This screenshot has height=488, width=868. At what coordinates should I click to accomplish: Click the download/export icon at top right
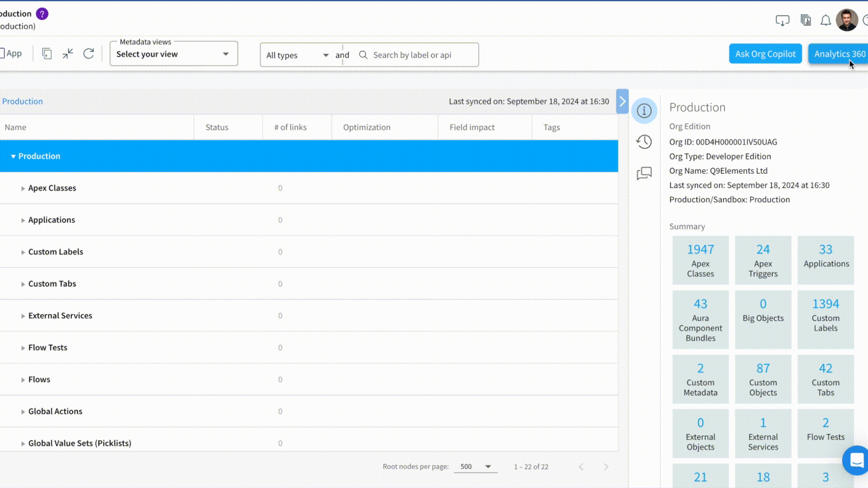coord(782,20)
